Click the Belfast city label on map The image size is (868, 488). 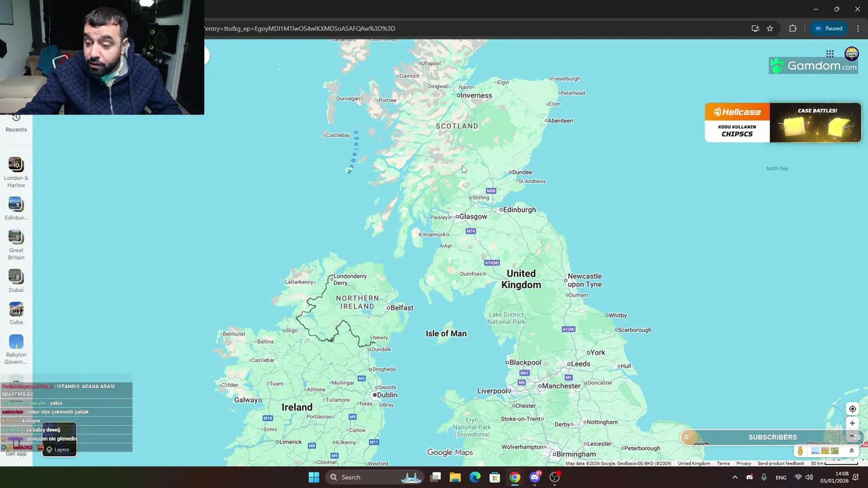401,307
